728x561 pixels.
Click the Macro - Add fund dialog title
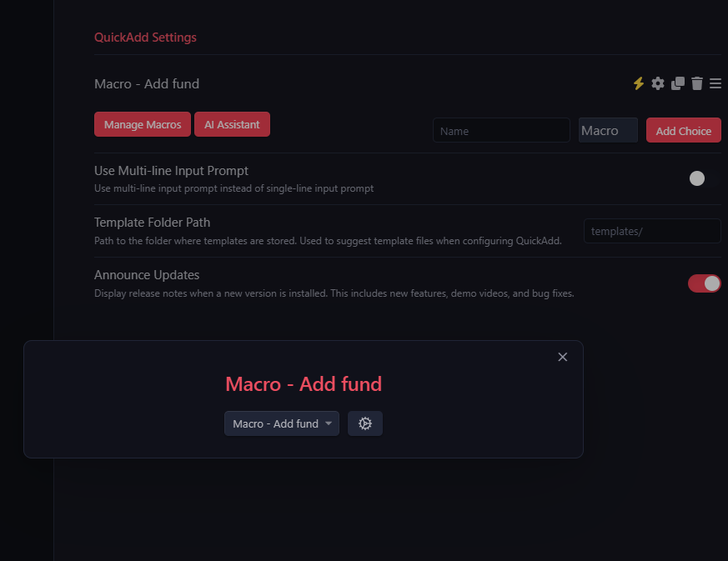304,384
